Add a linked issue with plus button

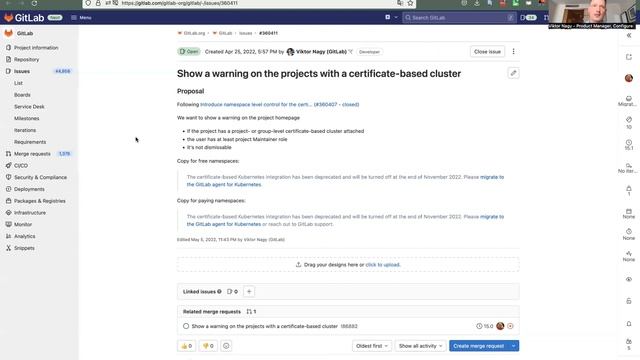[249, 292]
